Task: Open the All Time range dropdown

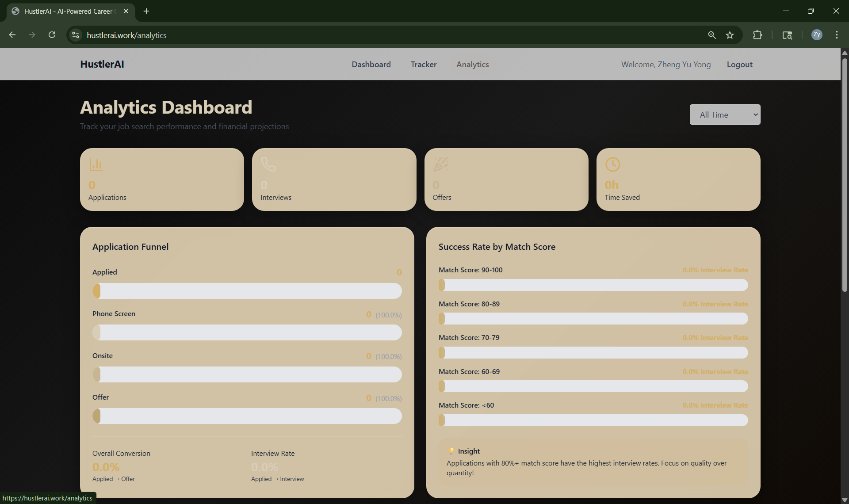Action: (x=725, y=115)
